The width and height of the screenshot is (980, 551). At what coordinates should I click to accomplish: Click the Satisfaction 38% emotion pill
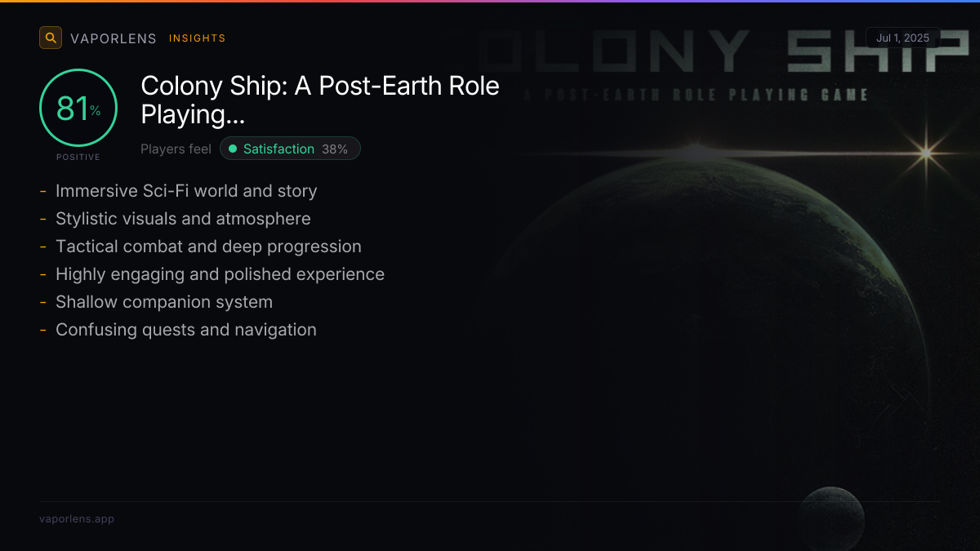290,149
